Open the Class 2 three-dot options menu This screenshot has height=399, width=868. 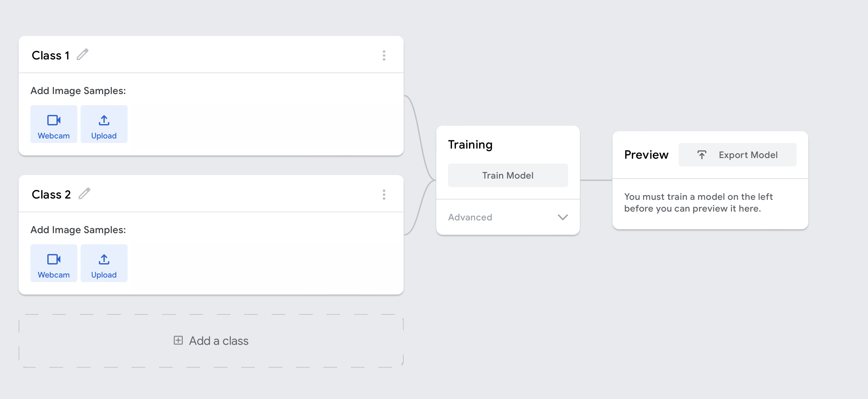[x=384, y=194]
